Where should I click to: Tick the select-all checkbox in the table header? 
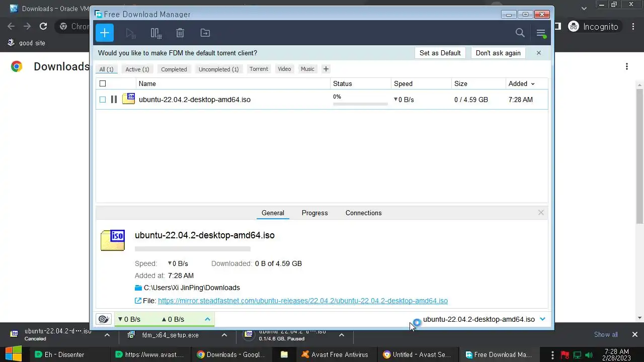(103, 83)
